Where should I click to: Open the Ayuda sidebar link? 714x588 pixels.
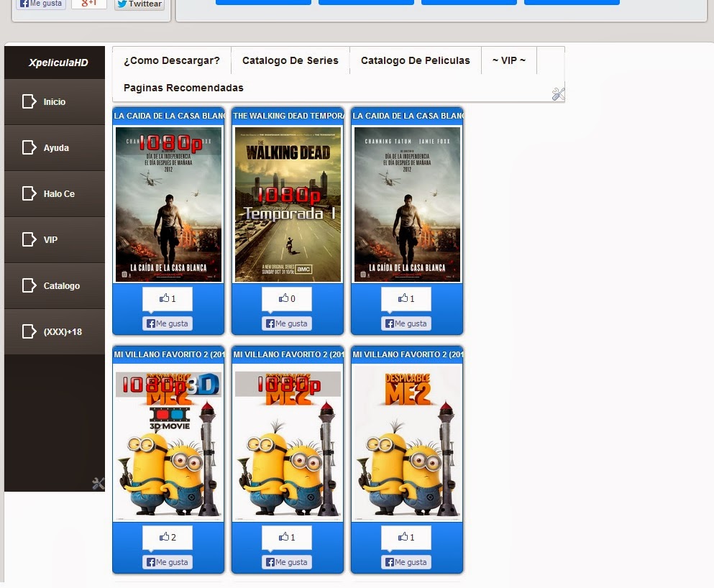[x=55, y=148]
